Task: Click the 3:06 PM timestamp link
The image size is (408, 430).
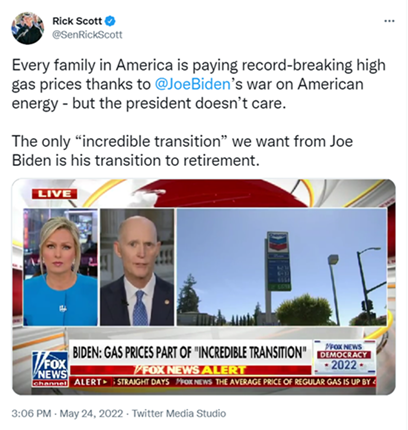Action: [31, 414]
